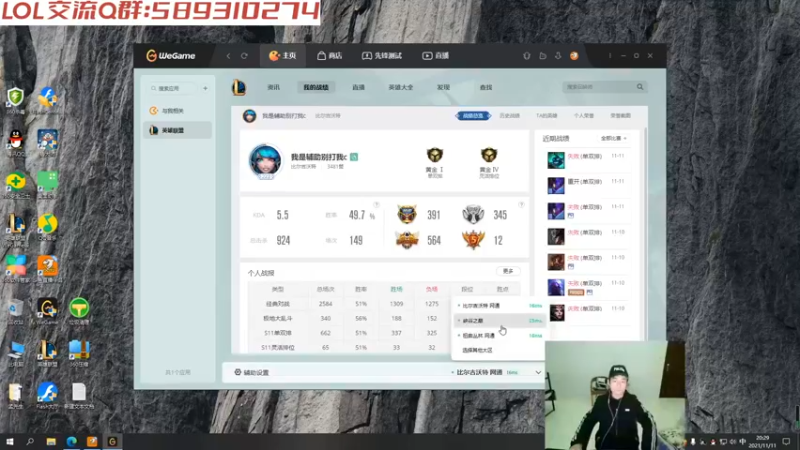Select 与我相关 in the sidebar

[177, 111]
